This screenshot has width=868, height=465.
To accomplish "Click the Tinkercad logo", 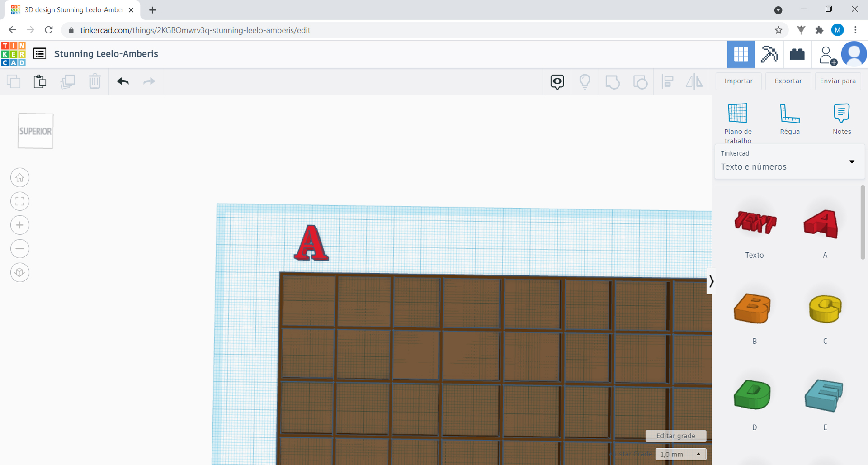I will [14, 54].
